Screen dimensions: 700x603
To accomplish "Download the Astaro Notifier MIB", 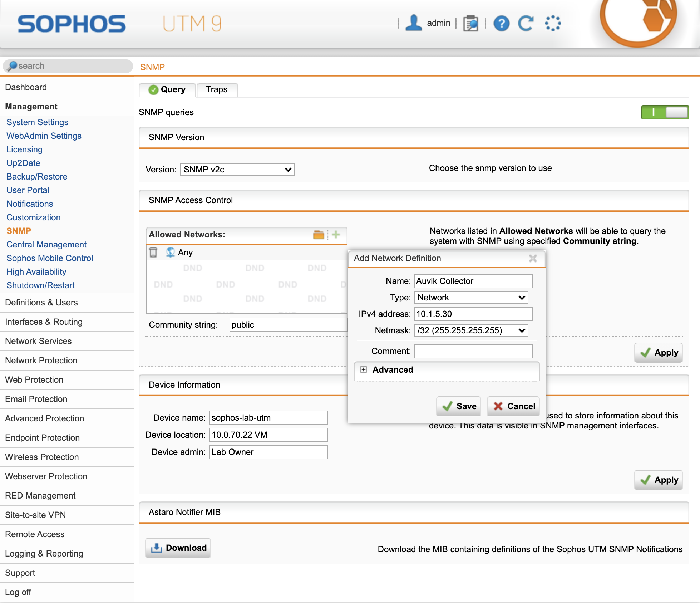I will 178,548.
